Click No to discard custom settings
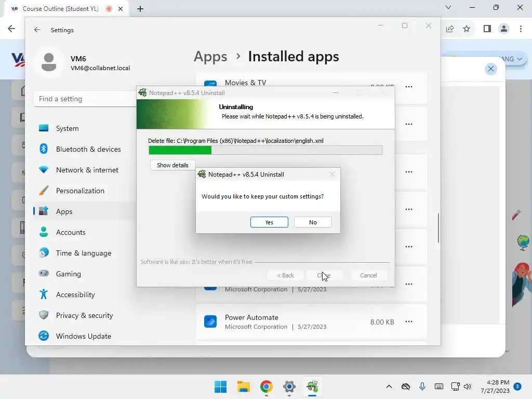 pyautogui.click(x=313, y=222)
